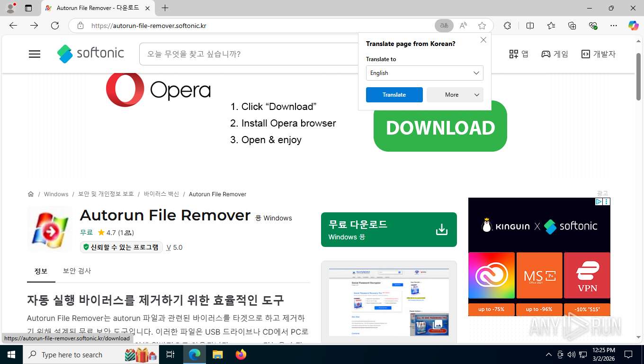Screen dimensions: 644x364
Task: Open the app screenshot thumbnail
Action: pyautogui.click(x=389, y=302)
